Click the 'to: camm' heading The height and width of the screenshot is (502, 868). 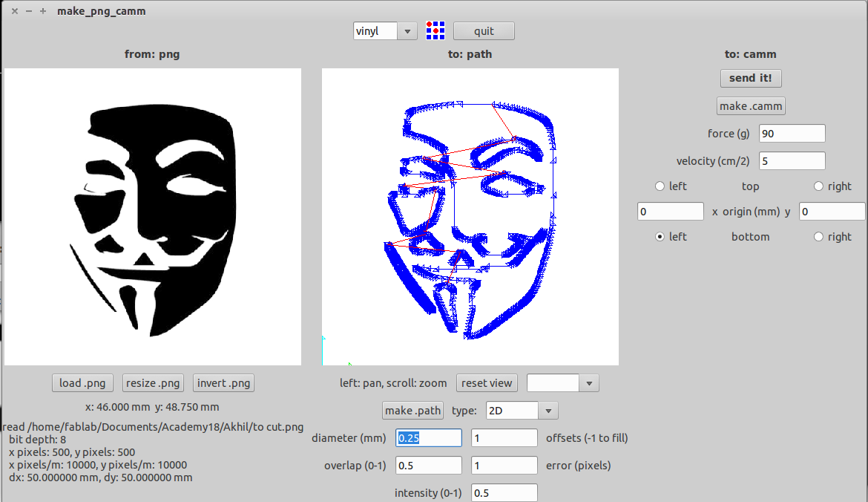751,54
